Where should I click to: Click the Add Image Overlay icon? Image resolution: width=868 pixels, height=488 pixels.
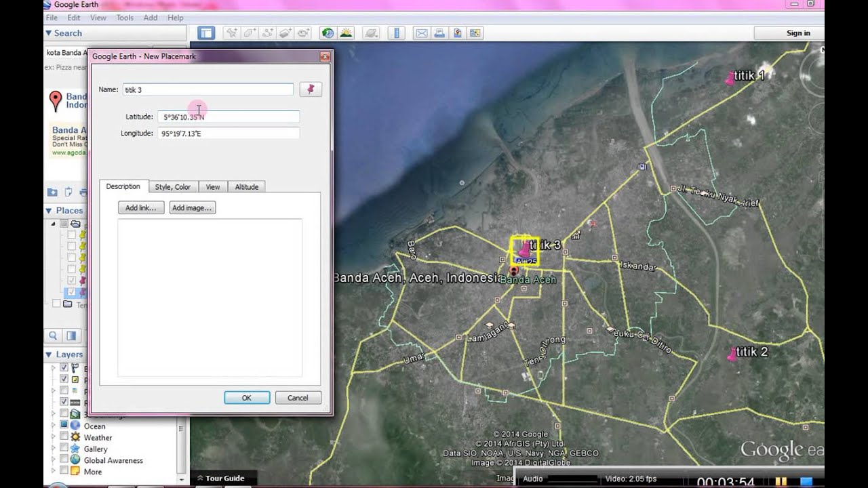(x=285, y=33)
